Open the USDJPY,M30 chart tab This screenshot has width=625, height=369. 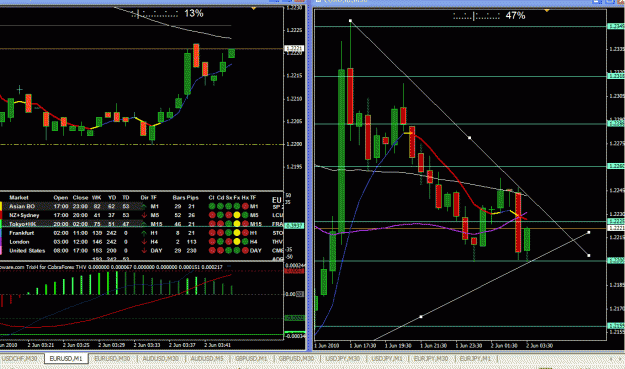343,359
